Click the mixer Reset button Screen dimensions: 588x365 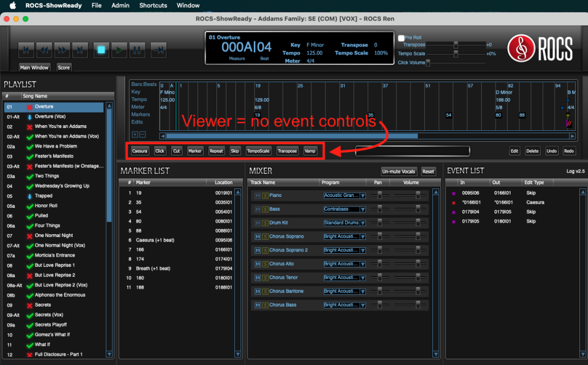428,172
